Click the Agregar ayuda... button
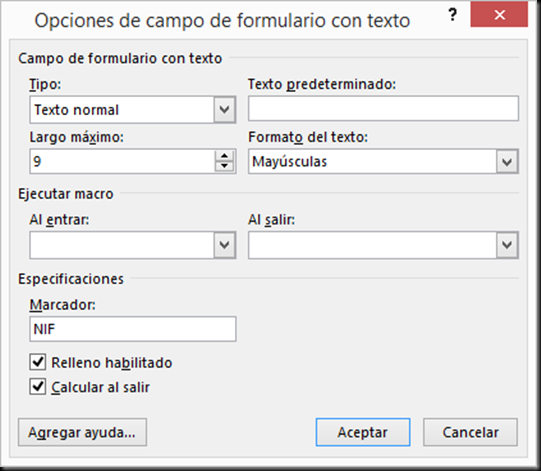The width and height of the screenshot is (541, 471). point(82,432)
